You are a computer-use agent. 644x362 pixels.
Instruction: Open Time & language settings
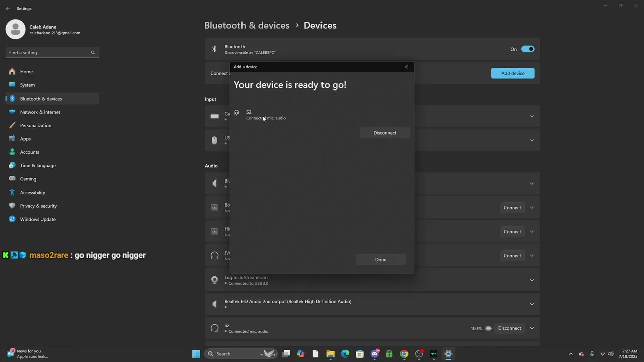52,165
